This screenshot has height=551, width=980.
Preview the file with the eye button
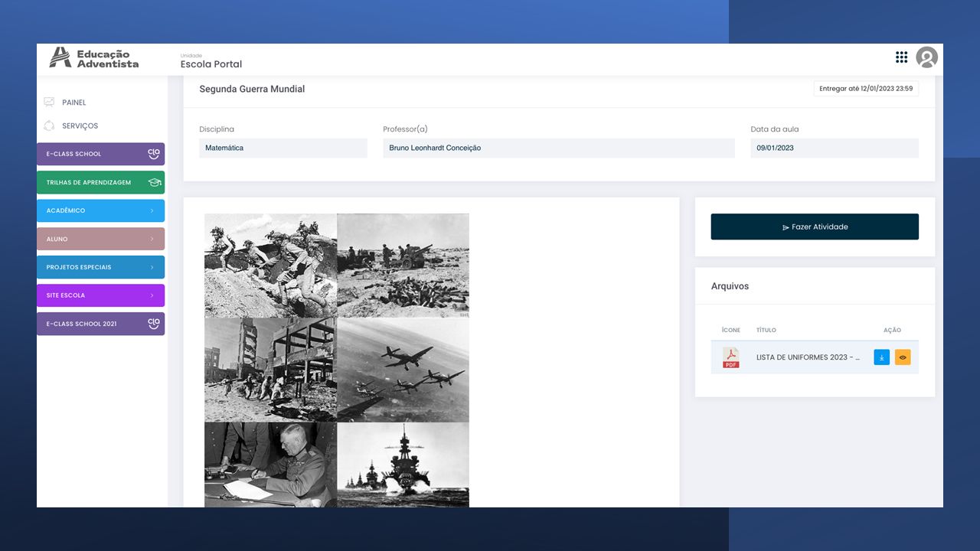tap(903, 357)
